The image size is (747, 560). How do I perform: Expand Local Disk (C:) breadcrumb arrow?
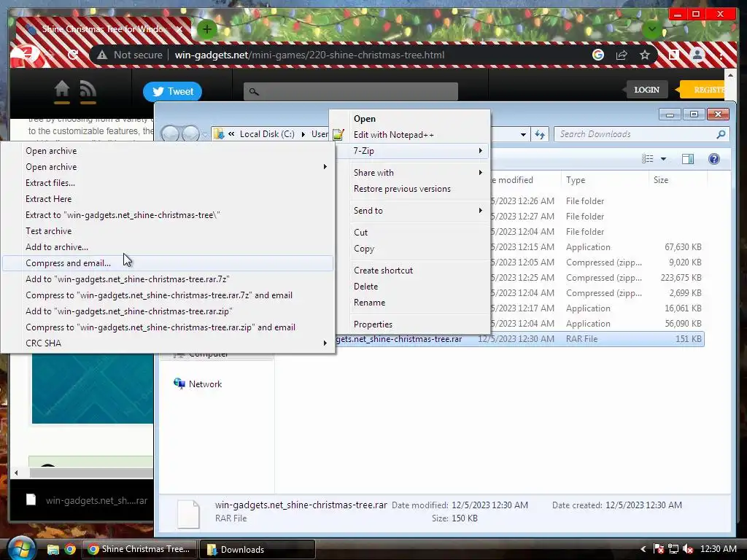pos(303,134)
